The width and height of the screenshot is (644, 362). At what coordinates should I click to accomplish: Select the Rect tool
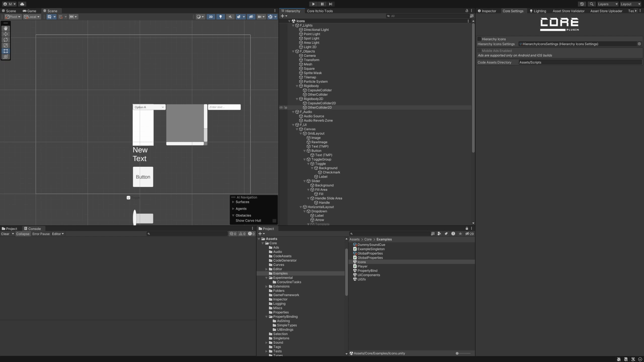6,51
